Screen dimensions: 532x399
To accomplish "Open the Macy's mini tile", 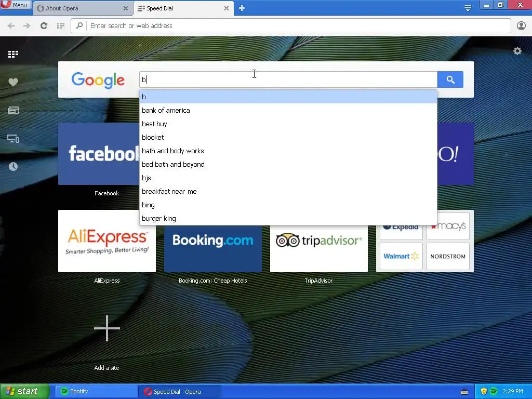I will pos(448,226).
